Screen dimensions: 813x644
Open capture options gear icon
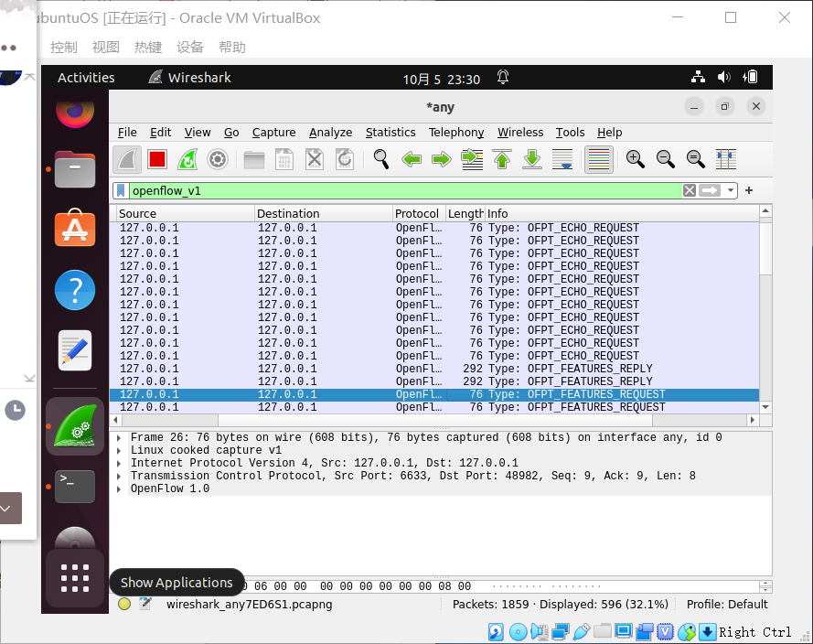(x=218, y=159)
